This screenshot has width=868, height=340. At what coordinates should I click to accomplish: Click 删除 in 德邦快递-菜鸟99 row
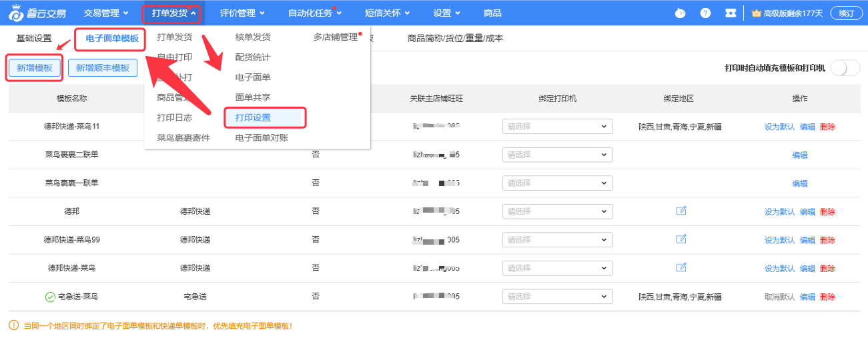coord(827,240)
